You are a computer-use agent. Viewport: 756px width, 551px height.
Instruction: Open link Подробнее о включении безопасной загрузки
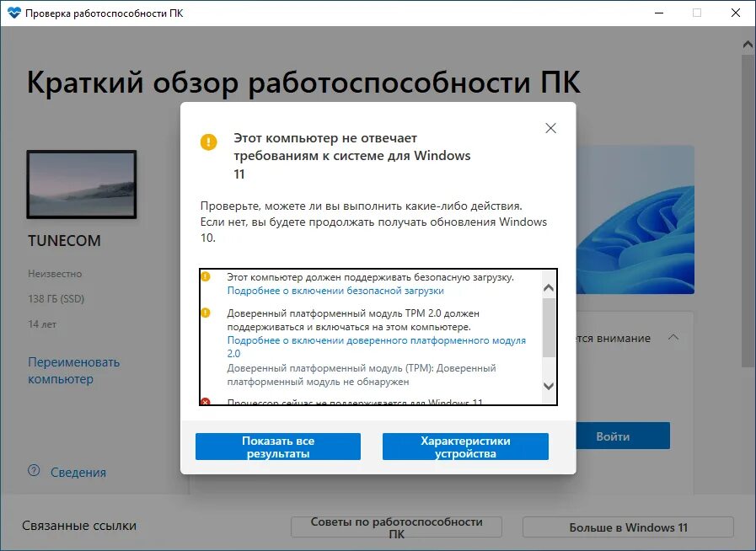point(335,291)
